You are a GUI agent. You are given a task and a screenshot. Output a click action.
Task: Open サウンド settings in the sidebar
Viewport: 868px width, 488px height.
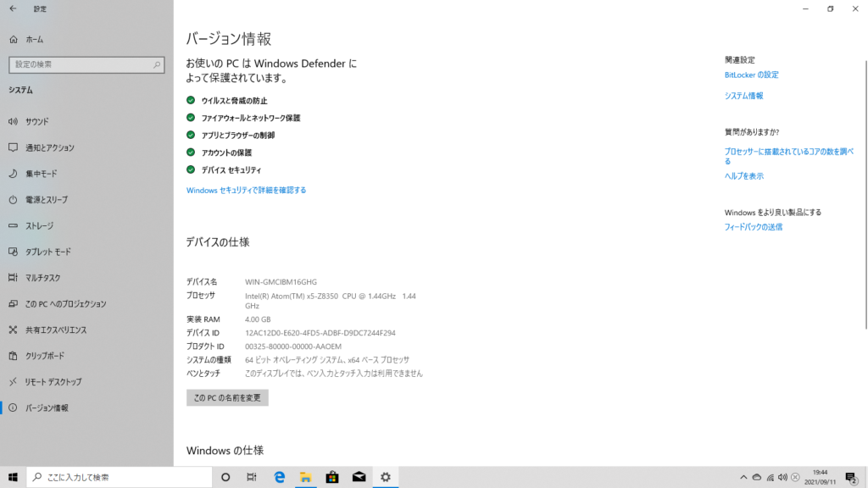click(37, 121)
